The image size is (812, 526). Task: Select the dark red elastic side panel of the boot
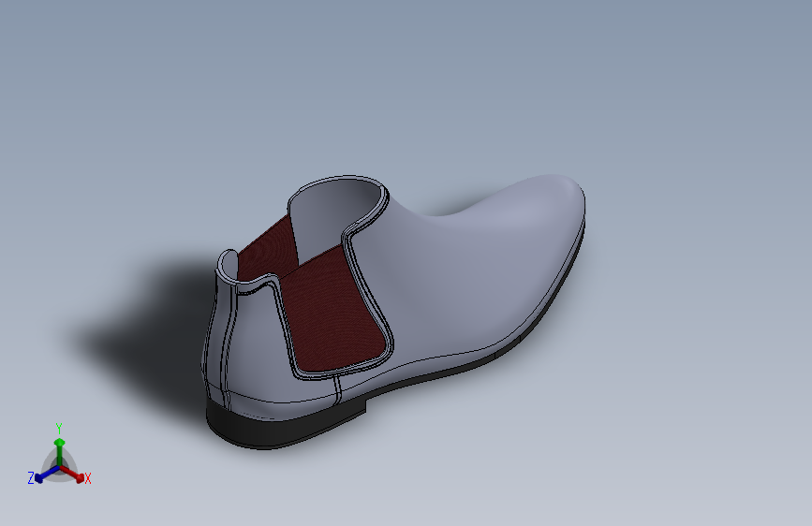[x=336, y=311]
